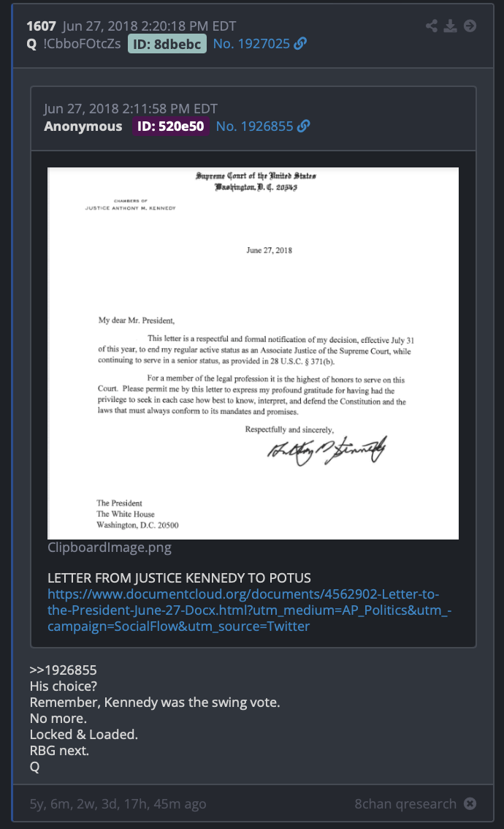
Task: Download post 1607 using download icon
Action: click(450, 26)
